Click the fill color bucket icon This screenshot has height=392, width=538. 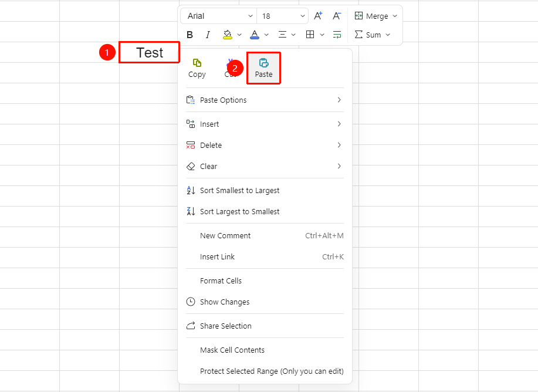[227, 35]
